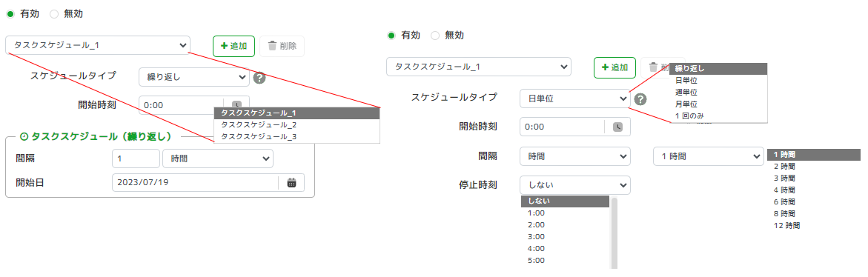The image size is (868, 277).
Task: Click the 0:00 開始時刻 field in the 日単位 form
Action: click(575, 127)
